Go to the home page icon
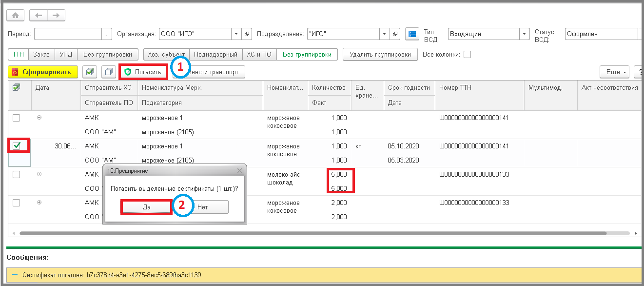Screen dimensions: 644x286 coord(15,15)
